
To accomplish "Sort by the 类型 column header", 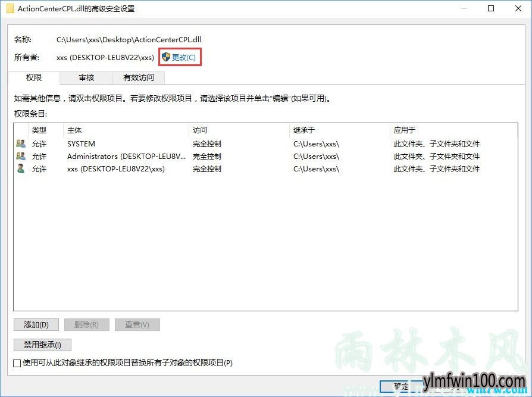I will (x=46, y=130).
